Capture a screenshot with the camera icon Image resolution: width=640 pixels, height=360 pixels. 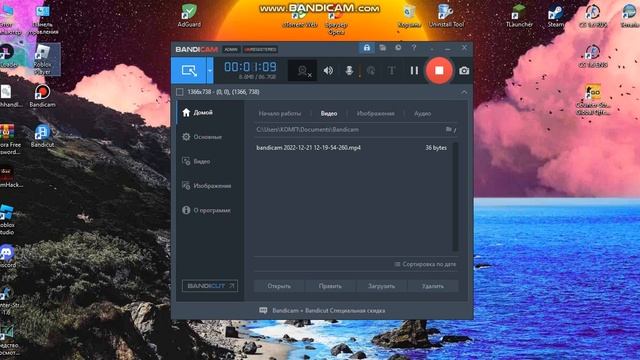464,71
